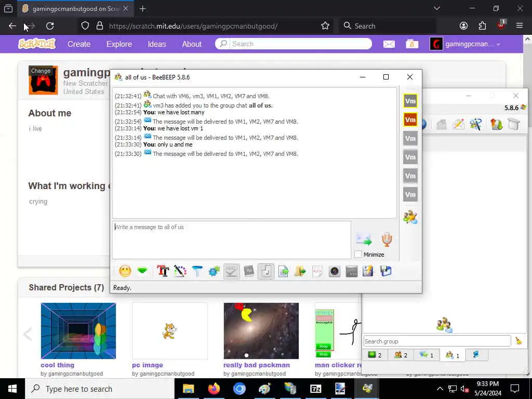Open the 'really bad packman' project link
Image resolution: width=532 pixels, height=399 pixels.
pyautogui.click(x=257, y=365)
